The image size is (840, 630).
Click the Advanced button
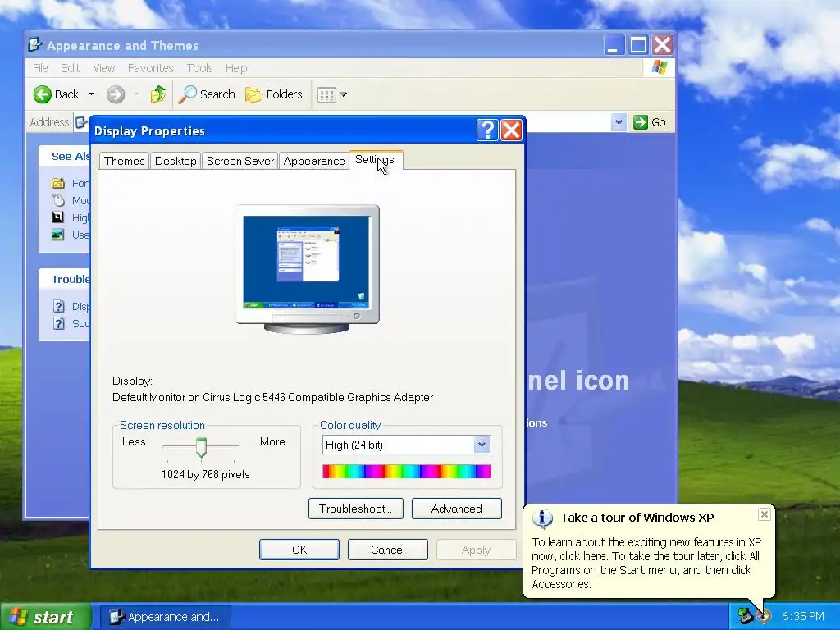coord(456,509)
